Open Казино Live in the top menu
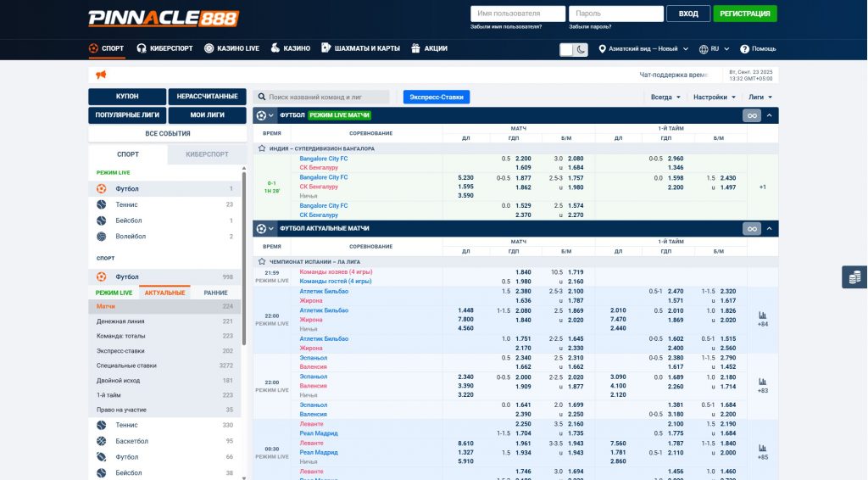Image resolution: width=868 pixels, height=480 pixels. 231,48
